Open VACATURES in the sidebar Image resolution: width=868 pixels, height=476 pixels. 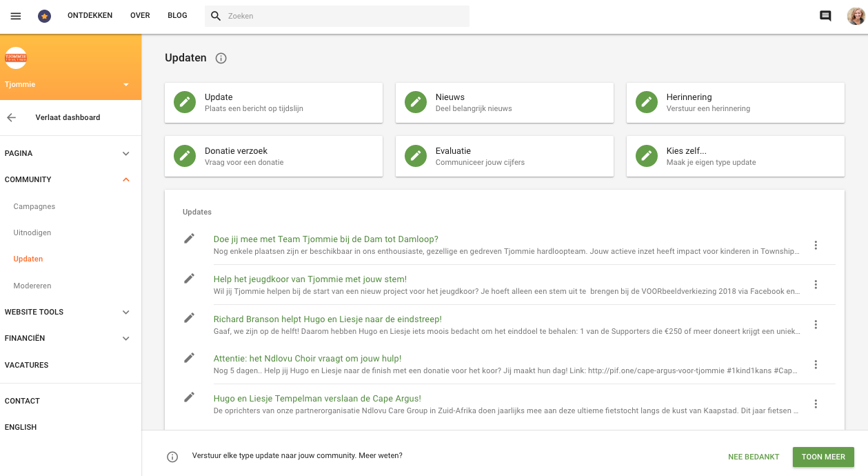(x=27, y=365)
